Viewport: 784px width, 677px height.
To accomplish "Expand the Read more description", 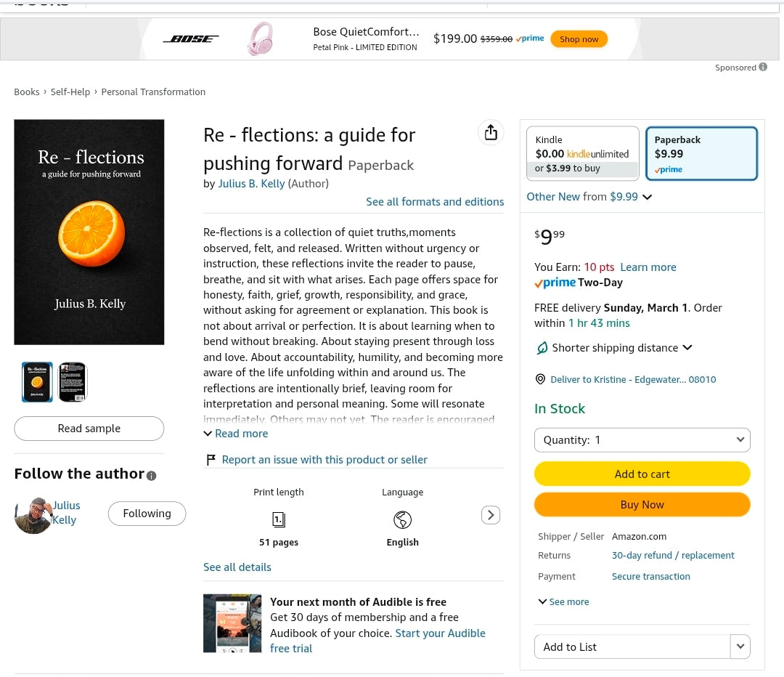I will [x=236, y=434].
